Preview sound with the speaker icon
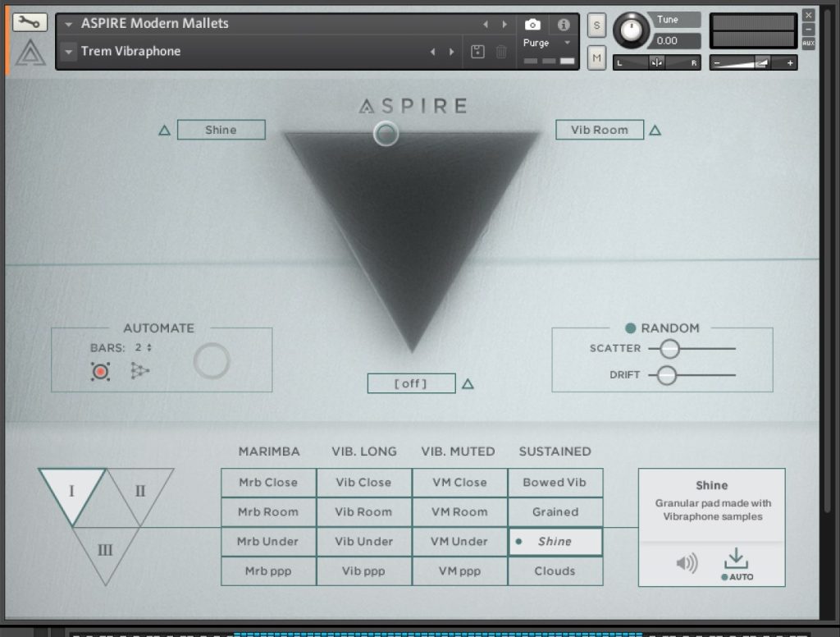The image size is (840, 637). [x=687, y=563]
